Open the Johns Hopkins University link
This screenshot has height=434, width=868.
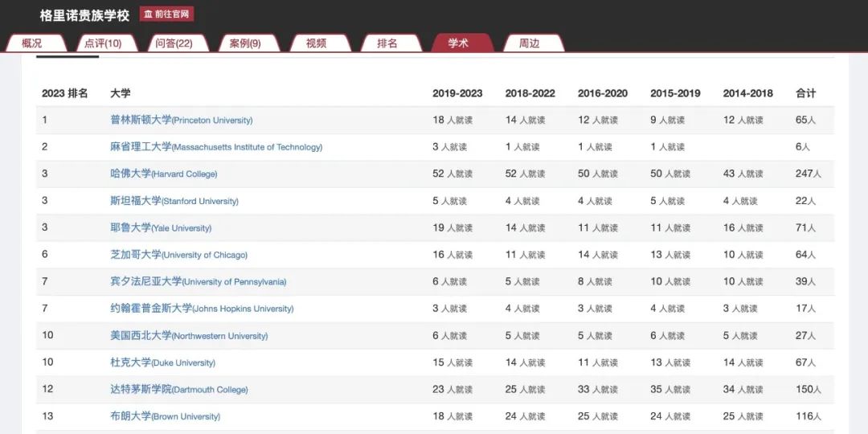(202, 309)
